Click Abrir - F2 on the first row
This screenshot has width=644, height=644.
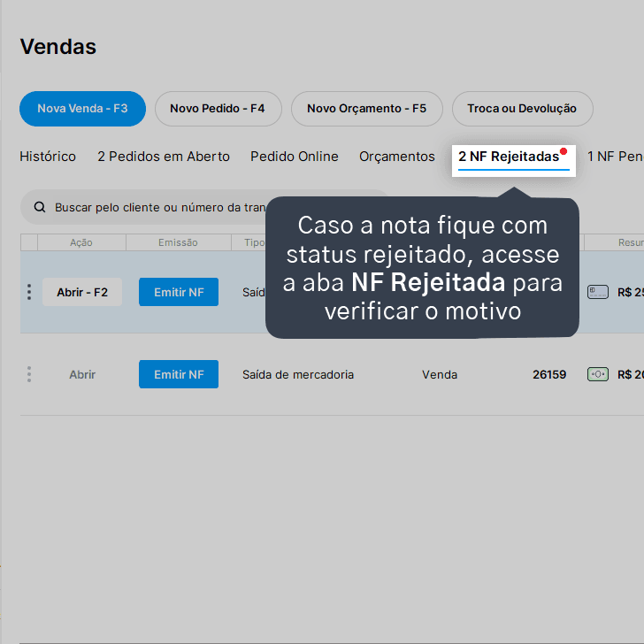pyautogui.click(x=82, y=292)
